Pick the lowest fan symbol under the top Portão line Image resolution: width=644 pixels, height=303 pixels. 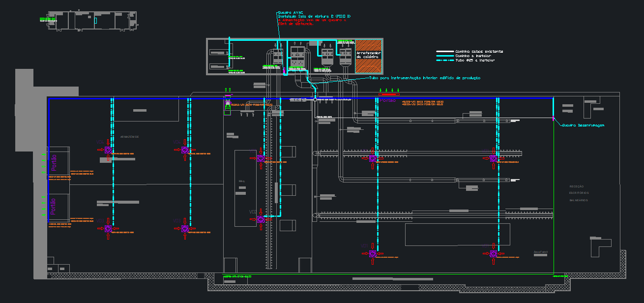[373, 254]
